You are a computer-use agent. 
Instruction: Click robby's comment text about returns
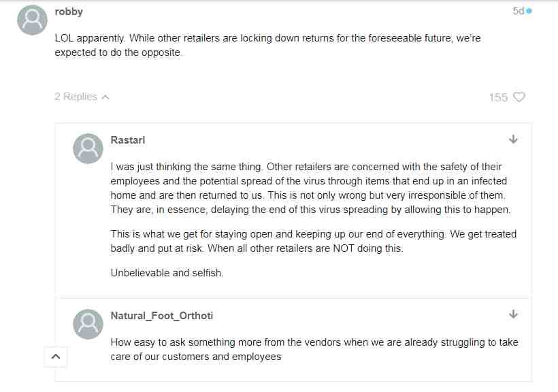267,45
